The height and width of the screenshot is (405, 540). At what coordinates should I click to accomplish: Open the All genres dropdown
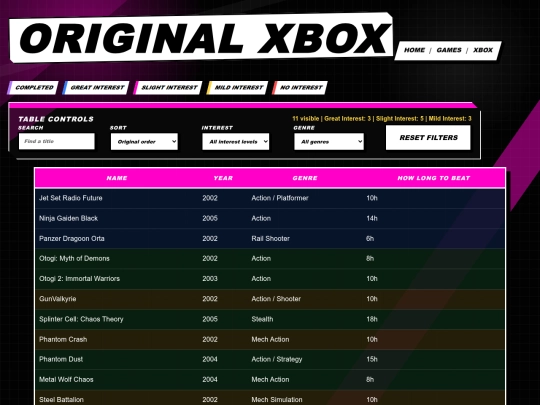click(x=329, y=142)
